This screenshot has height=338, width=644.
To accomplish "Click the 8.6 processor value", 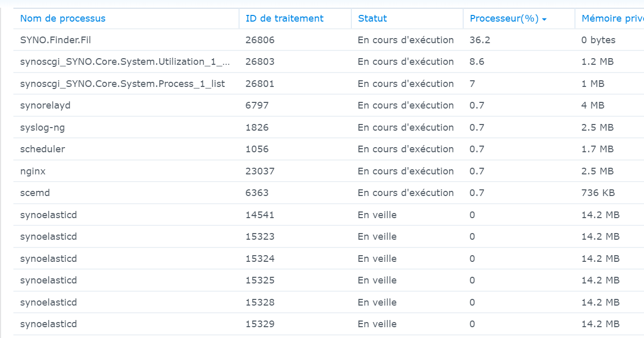I will pos(477,62).
